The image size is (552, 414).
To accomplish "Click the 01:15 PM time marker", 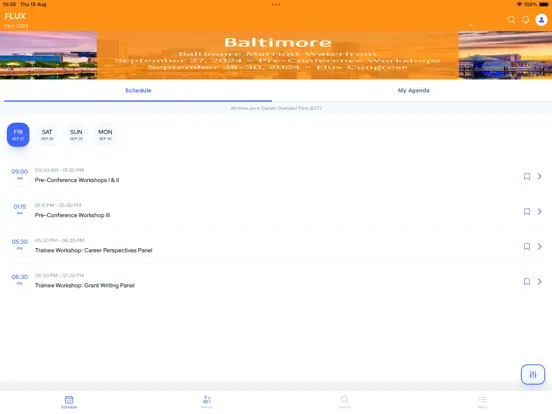I will tap(19, 209).
